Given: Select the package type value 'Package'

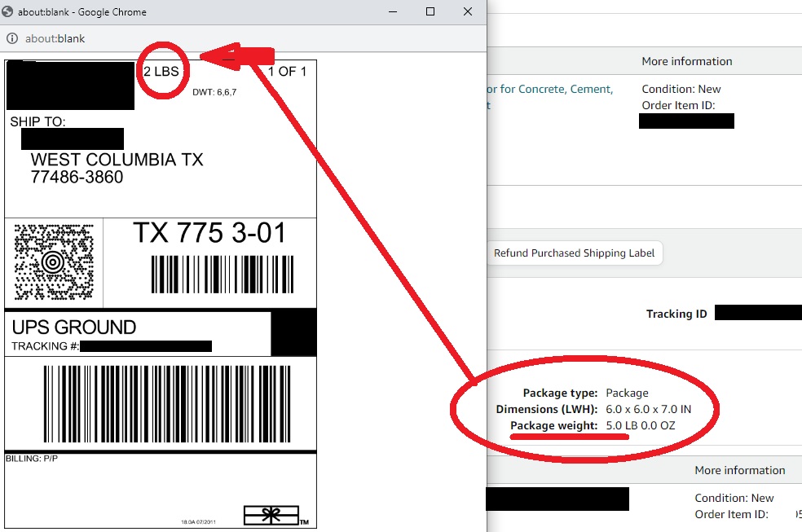Looking at the screenshot, I should click(x=627, y=393).
